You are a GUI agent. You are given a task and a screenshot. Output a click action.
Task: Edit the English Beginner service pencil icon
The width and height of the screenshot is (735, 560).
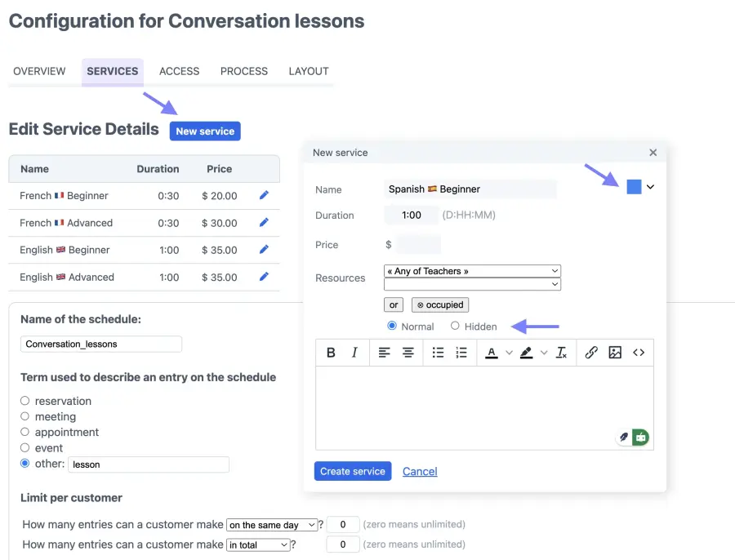click(264, 249)
